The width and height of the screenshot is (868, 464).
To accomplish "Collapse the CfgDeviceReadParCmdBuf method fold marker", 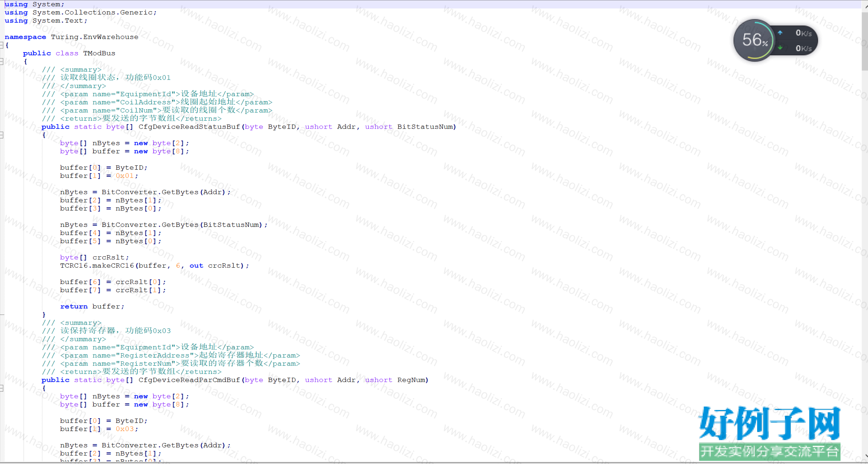I will tap(2, 388).
